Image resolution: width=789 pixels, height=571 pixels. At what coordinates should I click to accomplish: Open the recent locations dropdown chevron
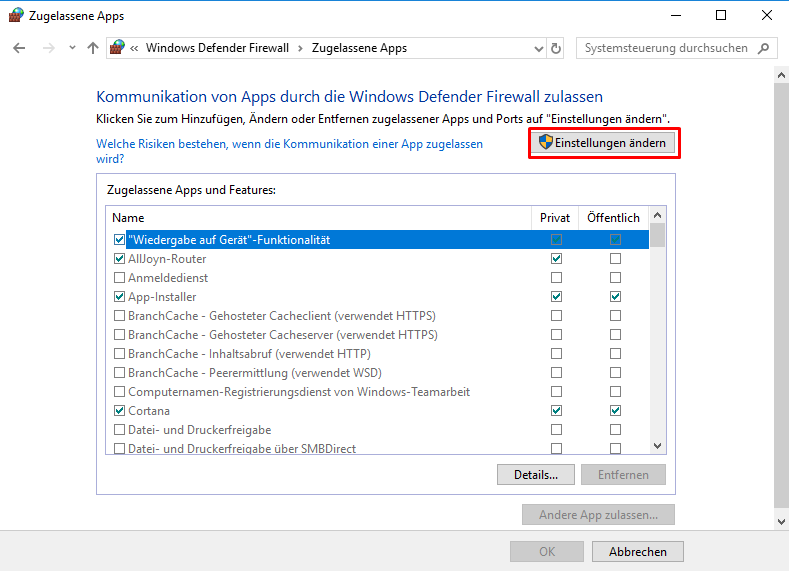point(72,48)
